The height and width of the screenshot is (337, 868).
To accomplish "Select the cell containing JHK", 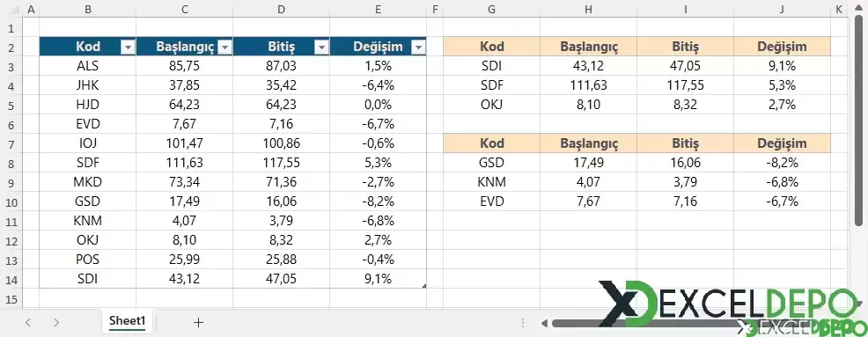I will (x=87, y=85).
